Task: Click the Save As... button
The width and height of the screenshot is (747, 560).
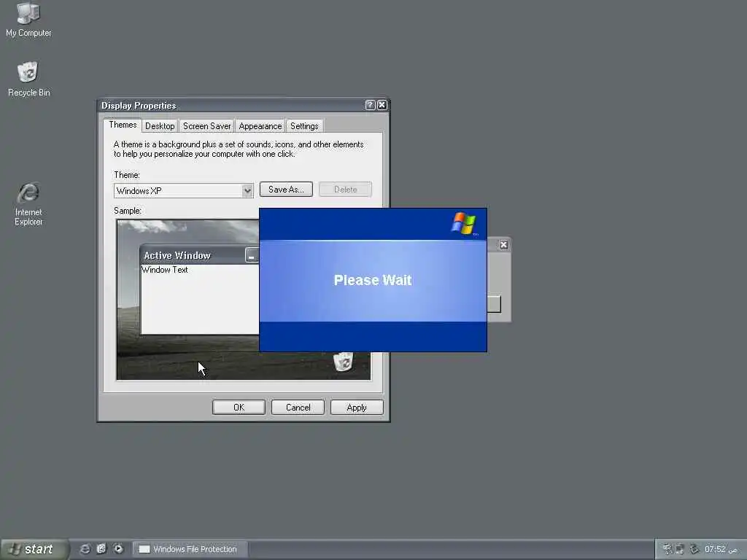Action: (286, 190)
